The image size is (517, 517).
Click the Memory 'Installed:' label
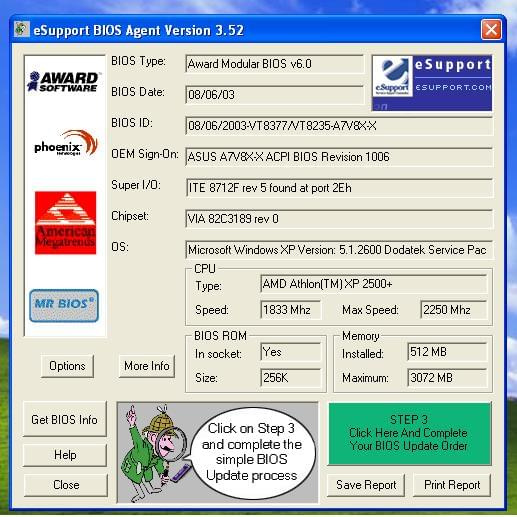[x=363, y=354]
